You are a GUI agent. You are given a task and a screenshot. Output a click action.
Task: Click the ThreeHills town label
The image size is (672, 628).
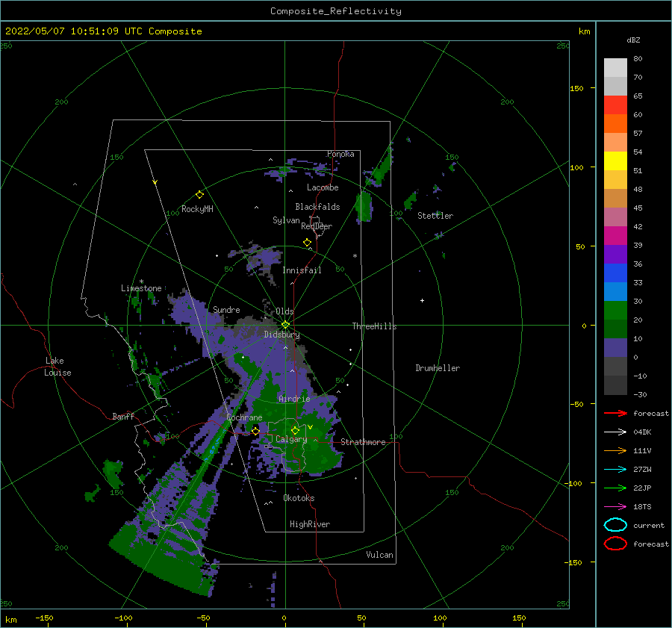click(374, 326)
